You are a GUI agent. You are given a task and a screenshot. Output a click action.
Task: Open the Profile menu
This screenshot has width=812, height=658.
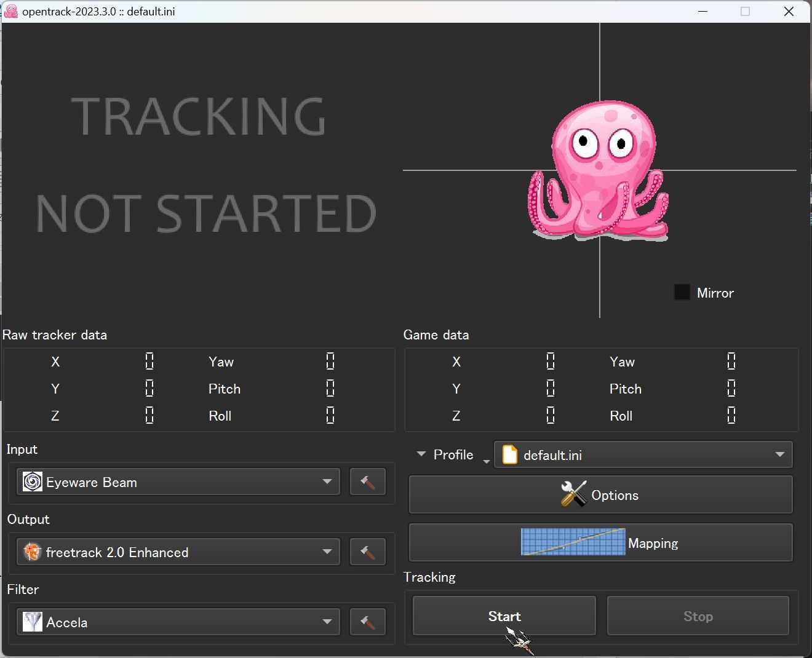click(450, 454)
